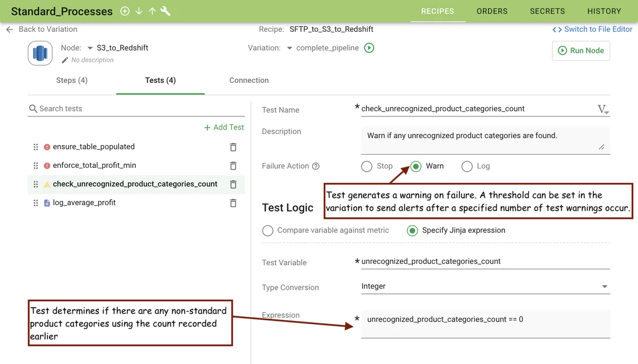This screenshot has width=638, height=364.
Task: Choose Compare variable against metric option
Action: pyautogui.click(x=268, y=231)
